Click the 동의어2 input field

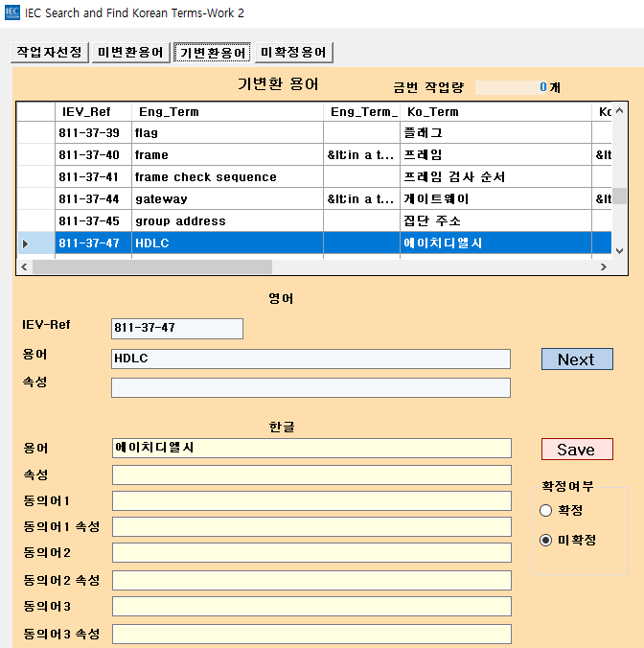point(311,553)
